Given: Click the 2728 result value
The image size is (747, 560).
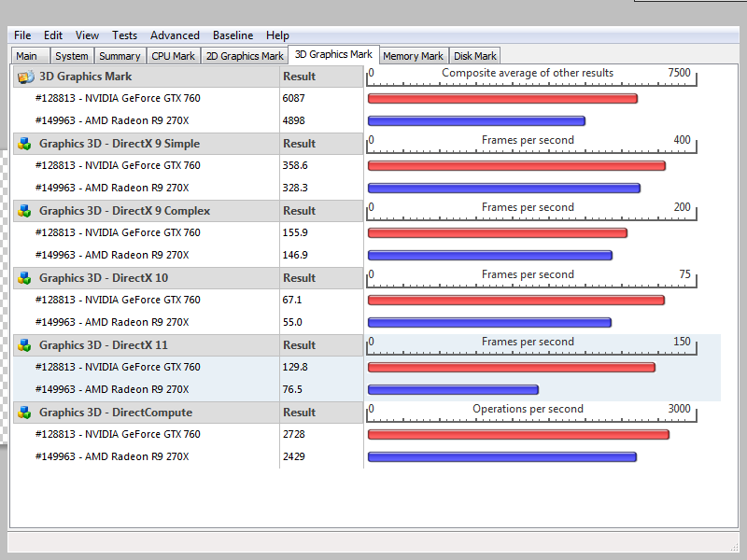Looking at the screenshot, I should pyautogui.click(x=293, y=434).
